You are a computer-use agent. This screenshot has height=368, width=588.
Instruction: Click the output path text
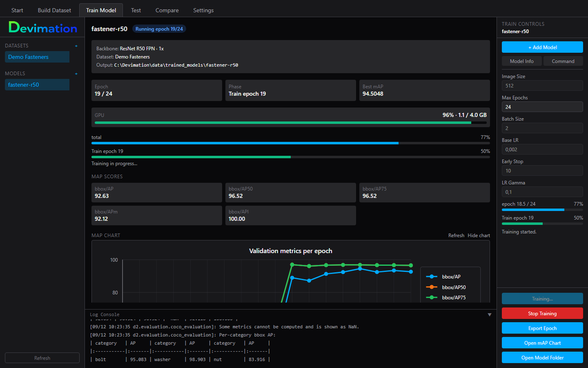click(176, 65)
